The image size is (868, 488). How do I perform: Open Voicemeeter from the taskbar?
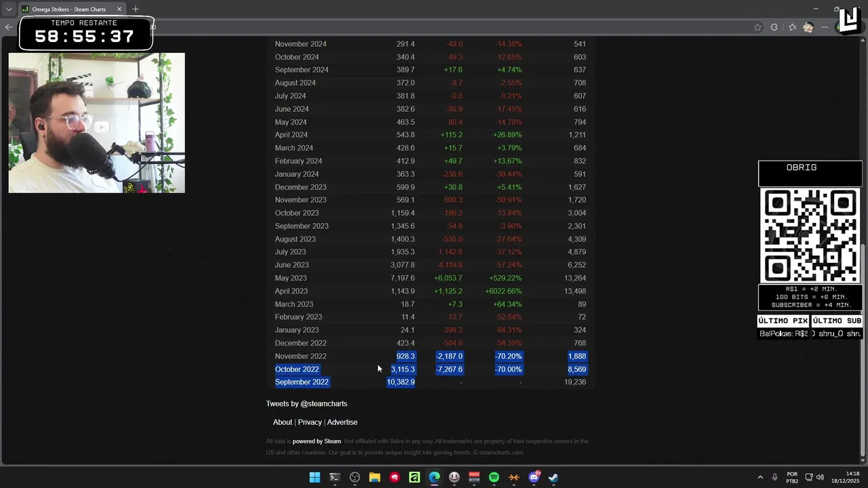[x=474, y=477]
